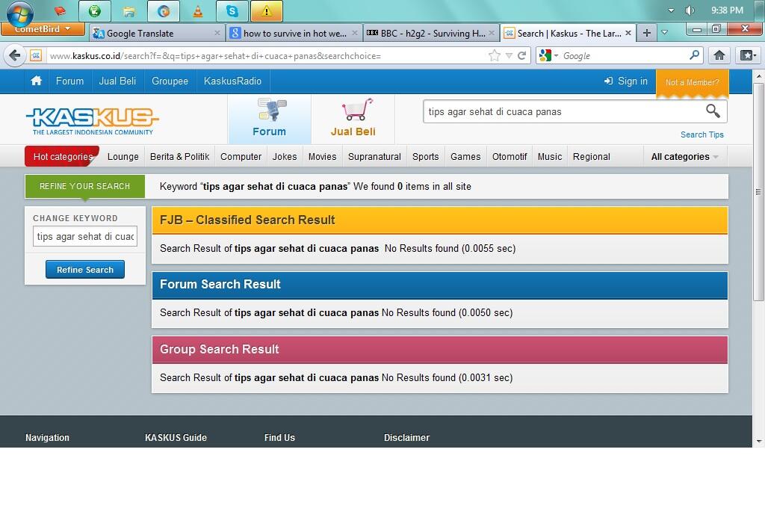This screenshot has width=765, height=532.
Task: Open the bookmarks toolbar menu icon
Action: click(747, 55)
